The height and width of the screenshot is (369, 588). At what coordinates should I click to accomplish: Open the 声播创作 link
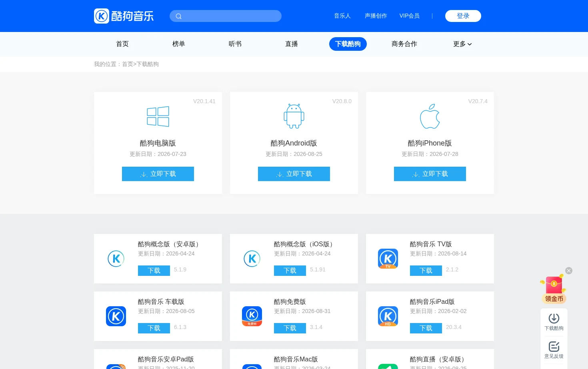376,16
